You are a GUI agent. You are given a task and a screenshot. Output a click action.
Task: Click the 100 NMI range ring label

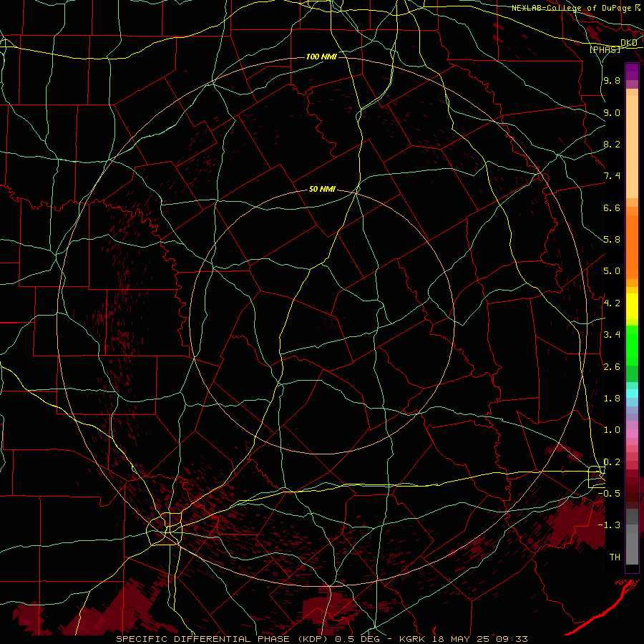321,57
